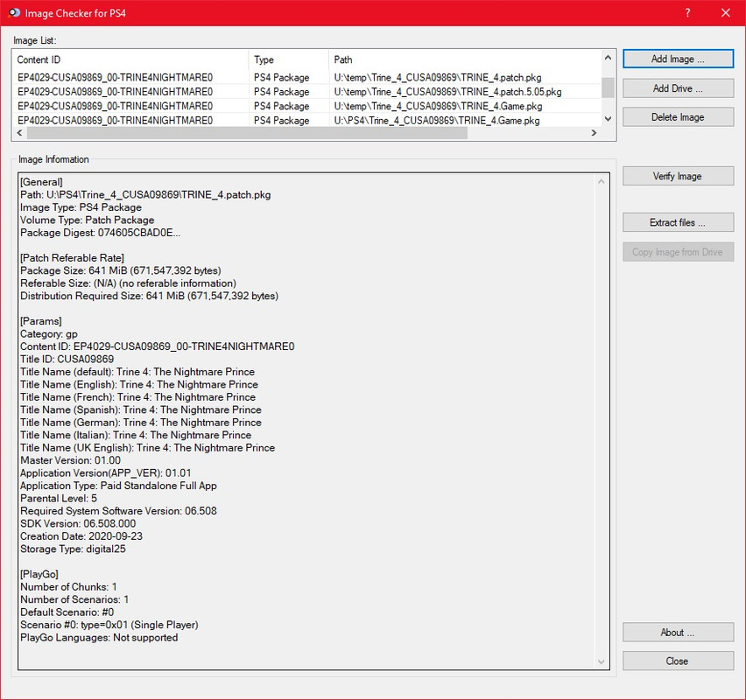Select the TRINE_4.patch.5.05.pkg row
Screen dimensions: 746x700
click(x=306, y=92)
